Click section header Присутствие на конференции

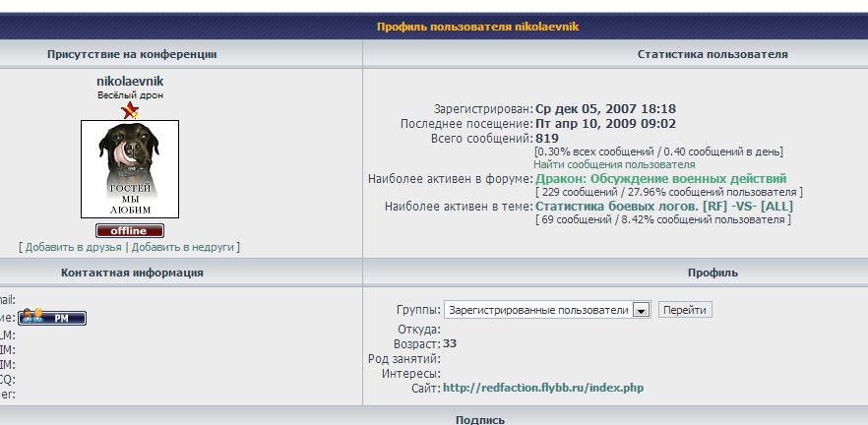click(x=132, y=54)
